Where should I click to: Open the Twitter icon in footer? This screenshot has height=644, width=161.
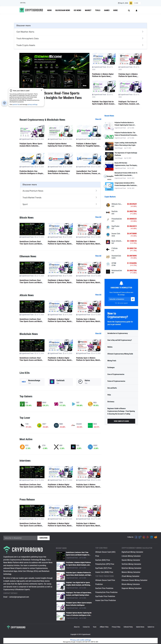(140, 537)
